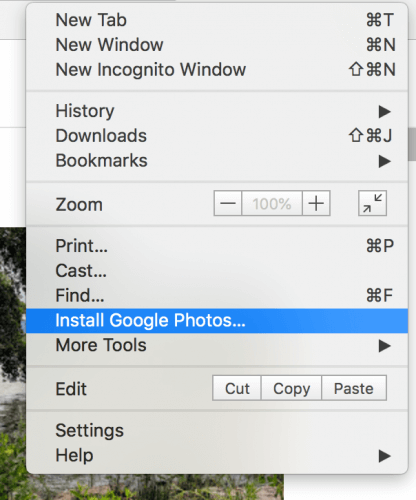Click the 100% zoom level value
The height and width of the screenshot is (500, 416).
[x=272, y=203]
